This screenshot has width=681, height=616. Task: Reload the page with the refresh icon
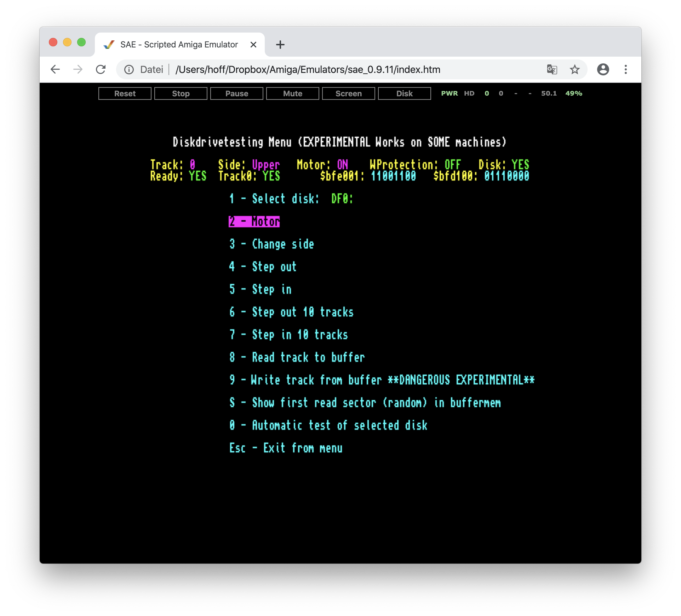click(x=101, y=69)
